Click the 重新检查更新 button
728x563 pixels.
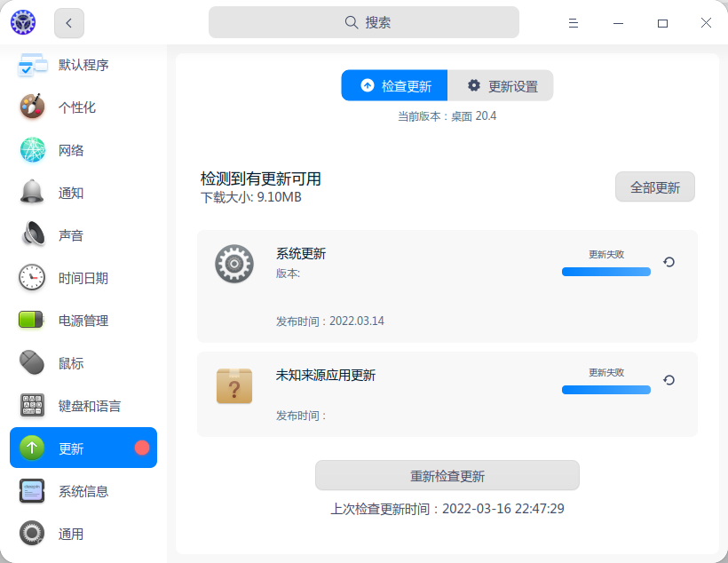(447, 475)
